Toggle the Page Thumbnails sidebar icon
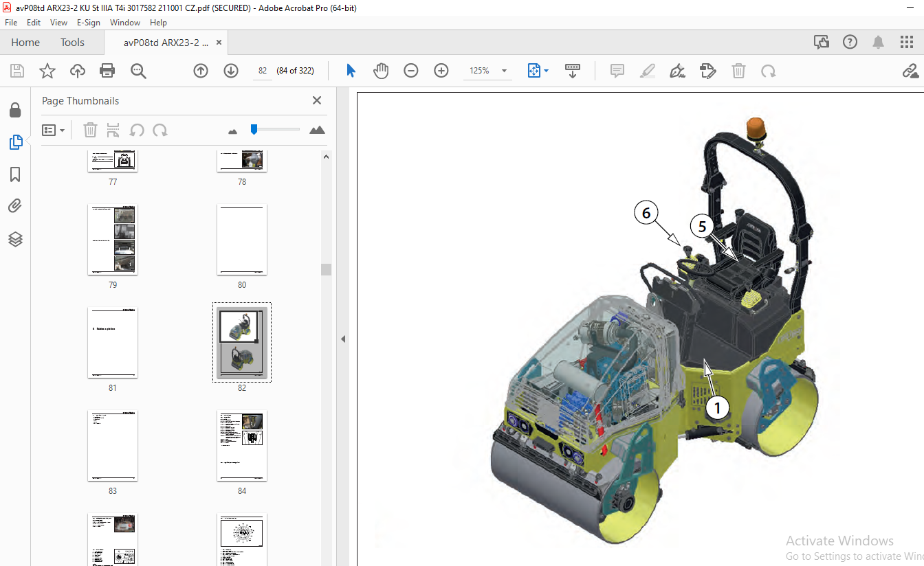Image resolution: width=924 pixels, height=566 pixels. 15,142
